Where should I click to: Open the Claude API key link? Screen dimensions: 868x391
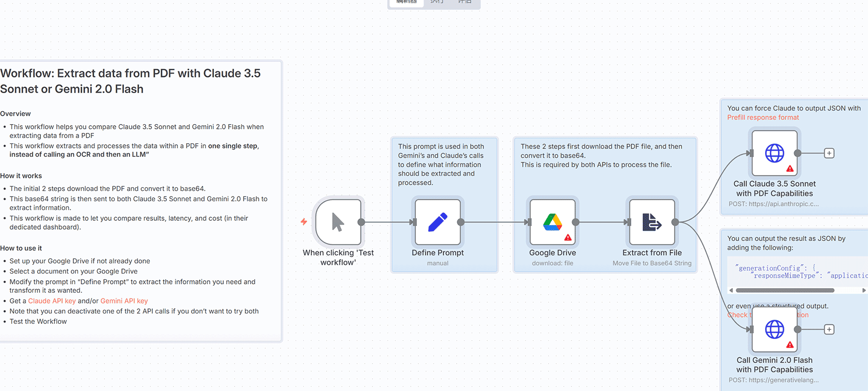52,301
